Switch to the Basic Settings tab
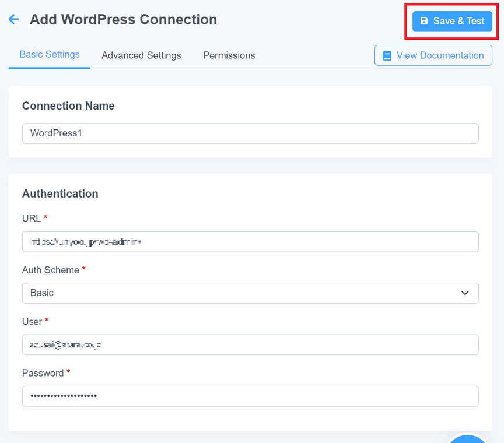The image size is (504, 443). [x=50, y=55]
